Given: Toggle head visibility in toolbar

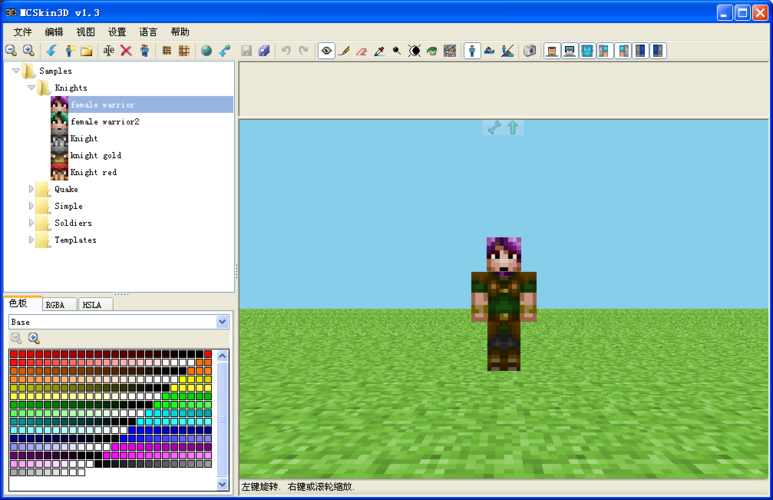Looking at the screenshot, I should click(x=552, y=50).
